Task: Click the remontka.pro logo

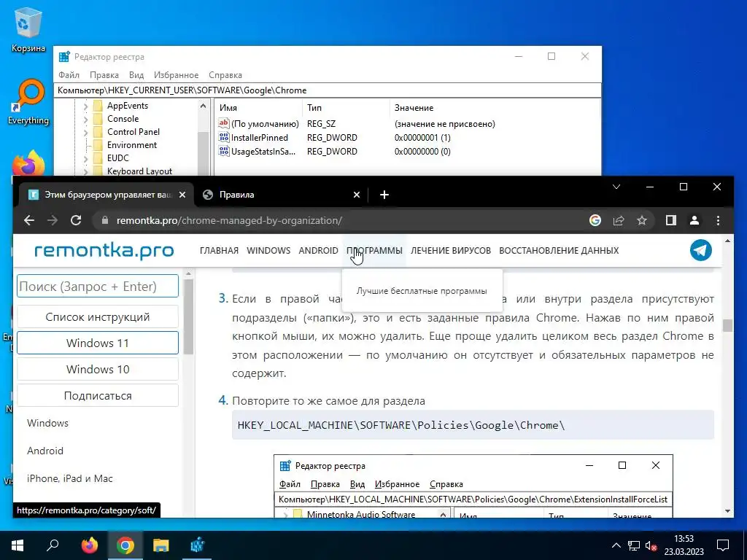Action: [104, 250]
